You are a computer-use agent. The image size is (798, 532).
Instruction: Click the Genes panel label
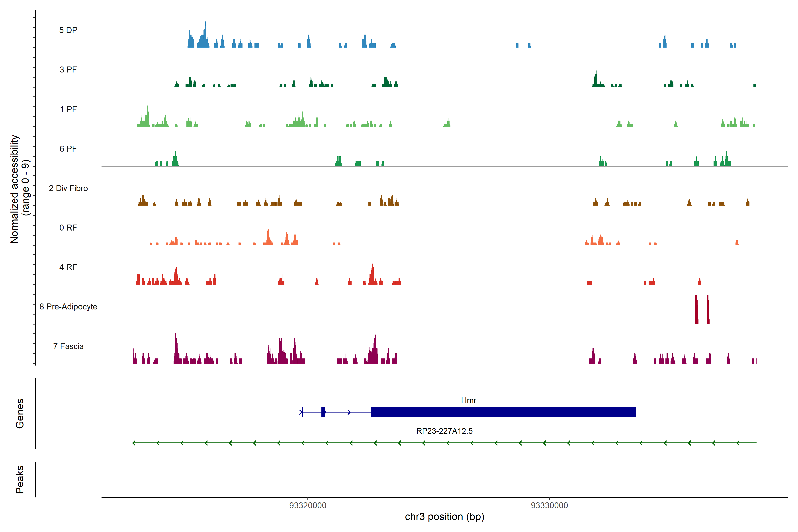20,413
